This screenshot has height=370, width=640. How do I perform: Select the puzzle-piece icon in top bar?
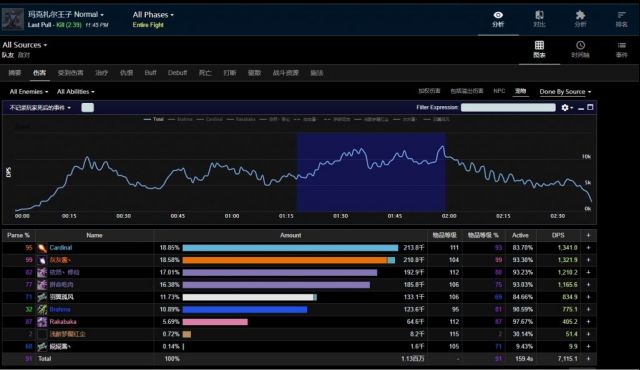pos(580,19)
